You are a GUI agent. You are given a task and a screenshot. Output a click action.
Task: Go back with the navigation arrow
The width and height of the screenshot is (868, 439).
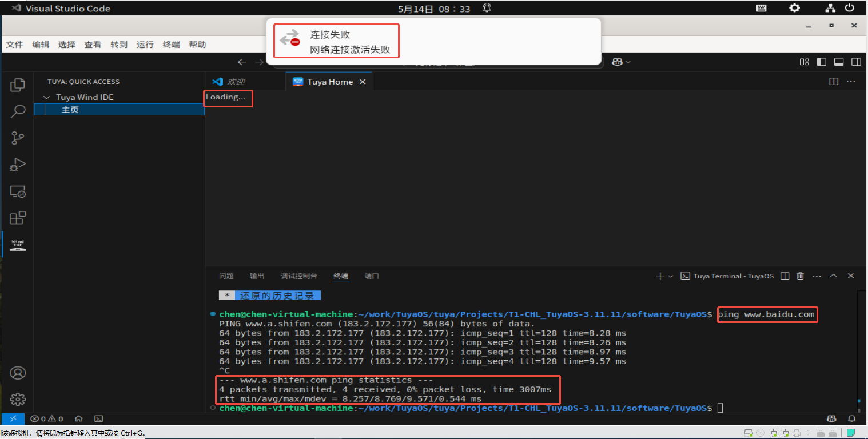(x=242, y=62)
